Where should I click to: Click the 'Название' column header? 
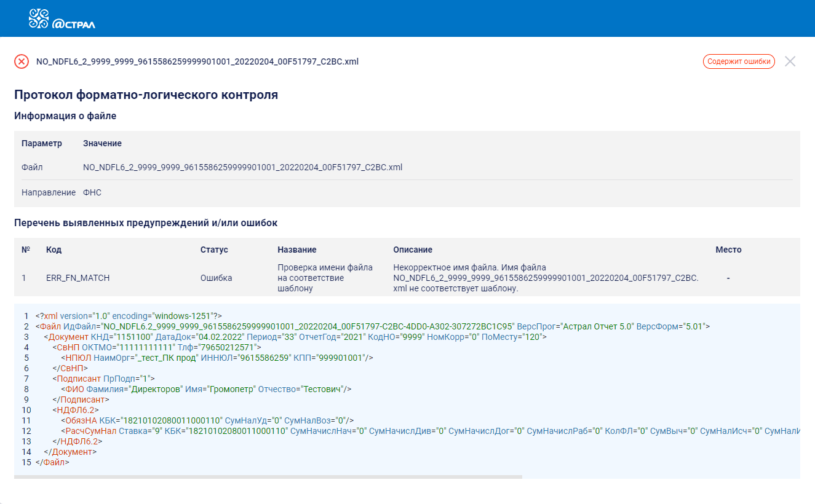(297, 250)
